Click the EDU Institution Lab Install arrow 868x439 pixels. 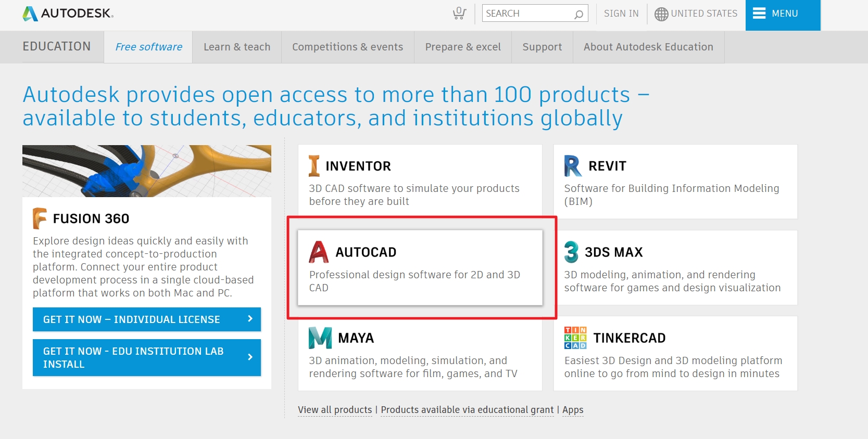pyautogui.click(x=250, y=357)
